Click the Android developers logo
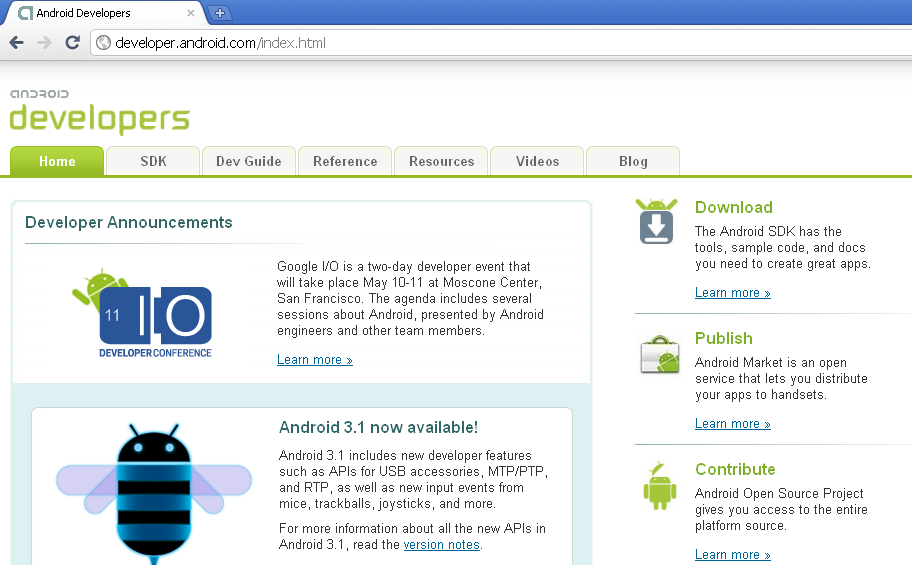Viewport: 912px width, 565px height. coord(99,112)
